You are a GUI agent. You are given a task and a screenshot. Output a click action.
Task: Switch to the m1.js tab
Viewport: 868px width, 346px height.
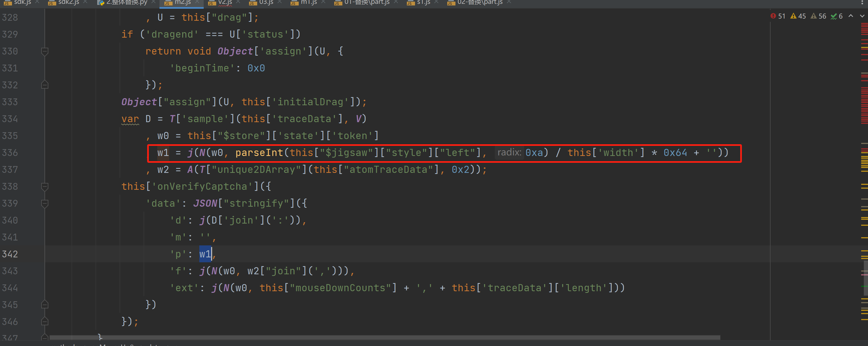click(x=308, y=2)
